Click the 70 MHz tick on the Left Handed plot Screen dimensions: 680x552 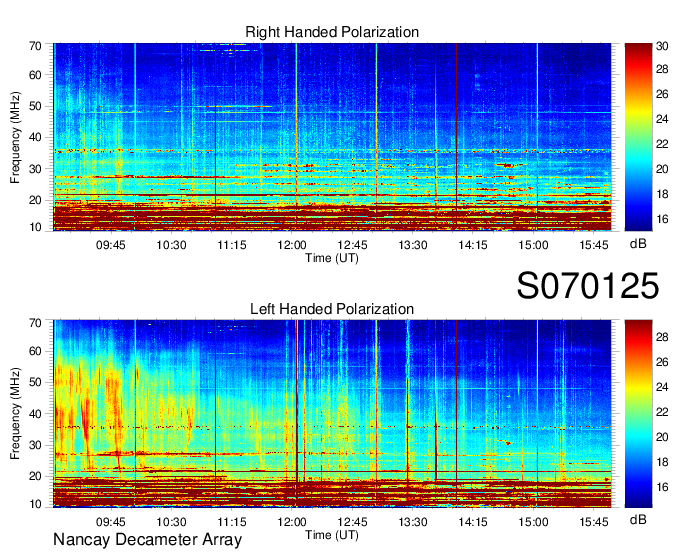(x=35, y=323)
